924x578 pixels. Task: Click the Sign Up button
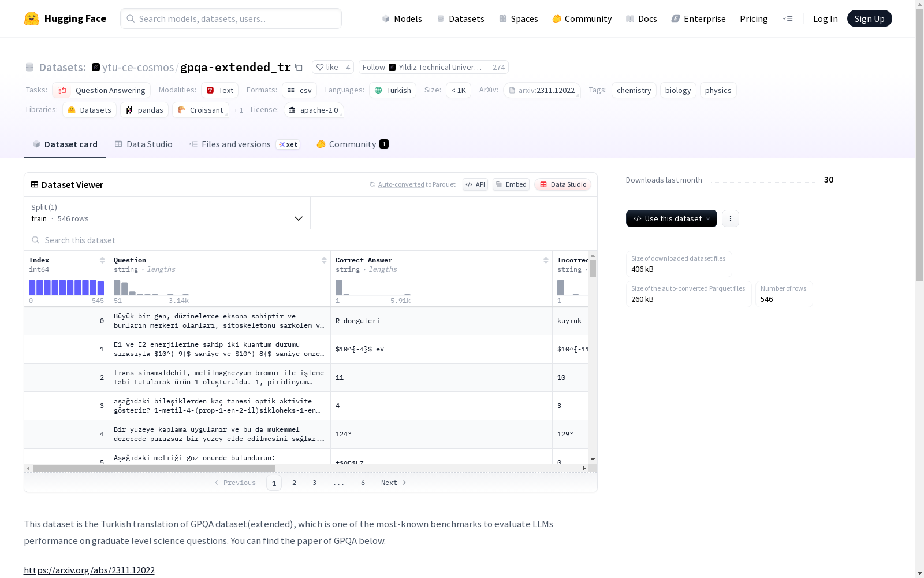(869, 18)
